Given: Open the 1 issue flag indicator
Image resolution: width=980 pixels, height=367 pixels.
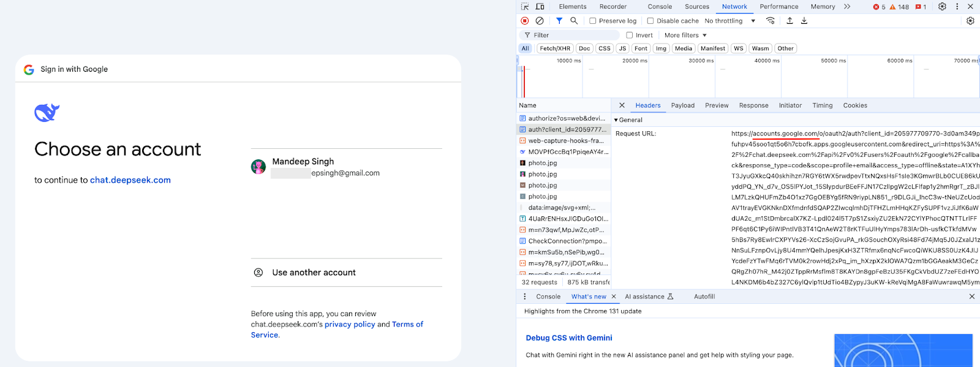Looking at the screenshot, I should pyautogui.click(x=921, y=7).
